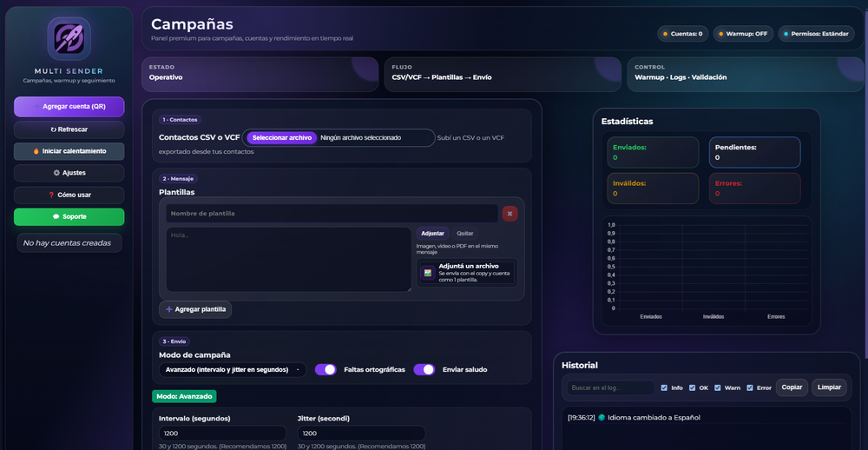
Task: Toggle Faltas ortográficas switch
Action: tap(325, 370)
